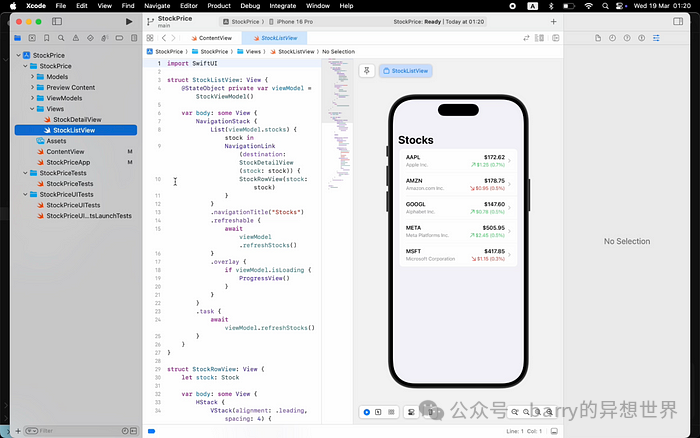
Task: Switch to the ContentView tab
Action: point(211,38)
